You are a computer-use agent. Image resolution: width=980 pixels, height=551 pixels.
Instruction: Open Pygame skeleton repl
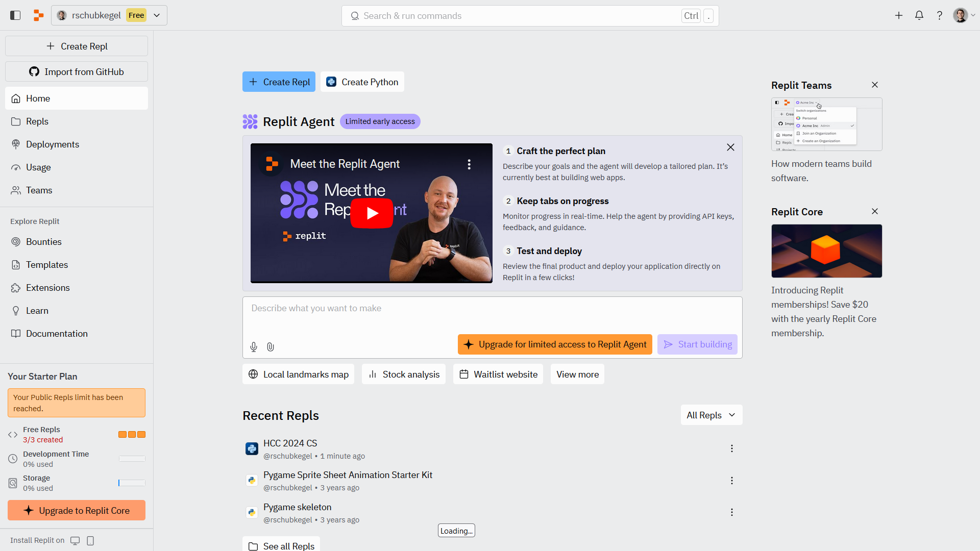point(297,507)
